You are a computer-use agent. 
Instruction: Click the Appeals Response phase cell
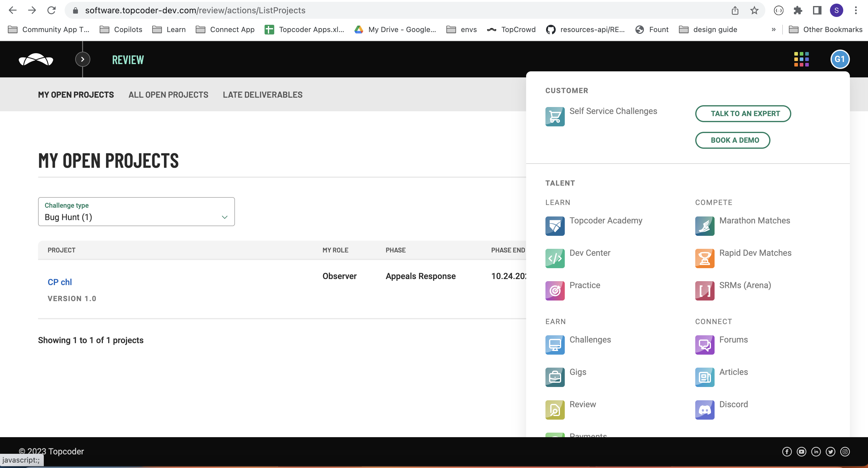420,276
